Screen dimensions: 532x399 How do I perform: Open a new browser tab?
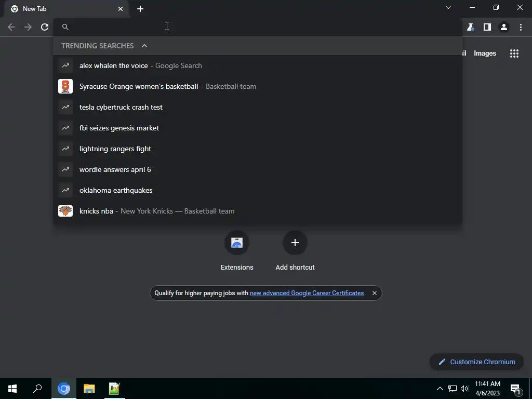(x=140, y=9)
